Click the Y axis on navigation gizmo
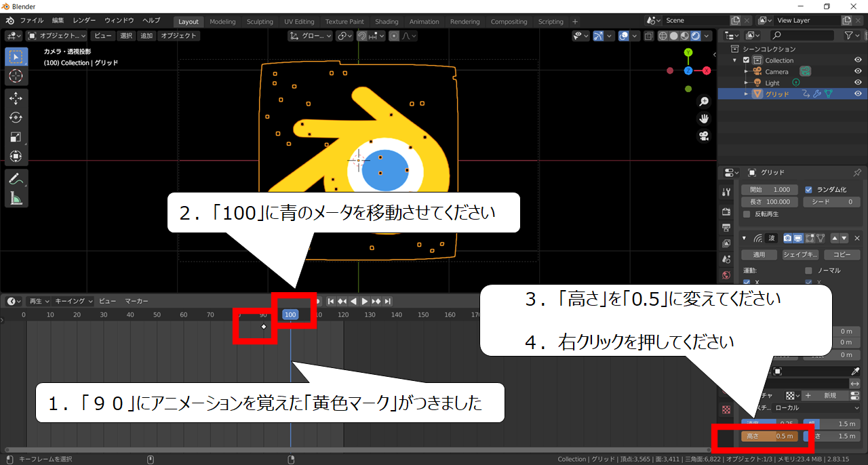 (688, 52)
